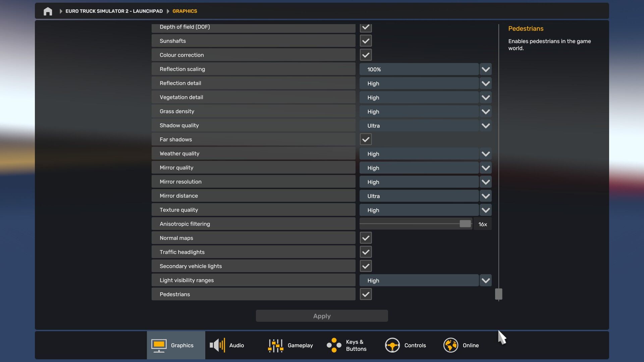The width and height of the screenshot is (644, 362).
Task: Disable the Pedestrians checkbox
Action: pos(366,294)
